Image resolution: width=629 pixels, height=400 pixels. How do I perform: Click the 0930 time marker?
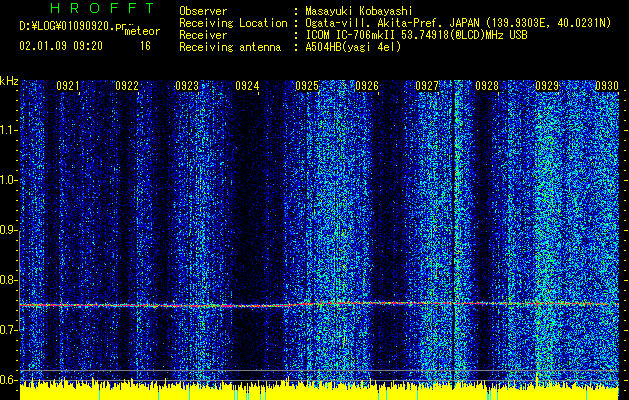point(607,86)
